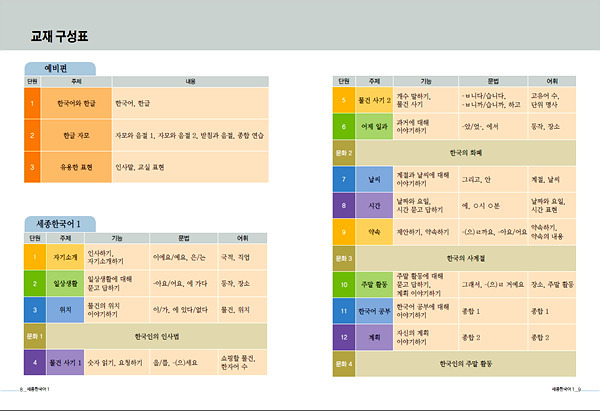This screenshot has height=411, width=600.
Task: Click the culture title "한국의 사계절"
Action: 466,258
